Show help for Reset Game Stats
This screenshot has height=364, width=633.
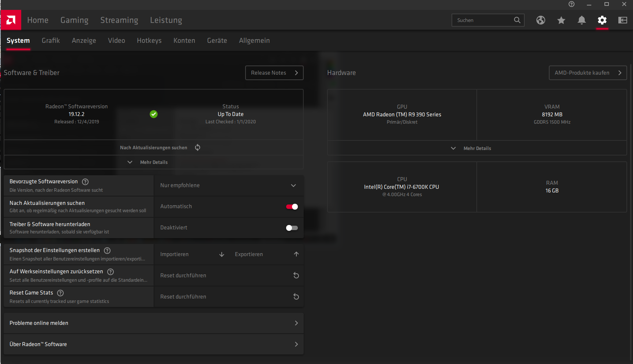coord(61,293)
